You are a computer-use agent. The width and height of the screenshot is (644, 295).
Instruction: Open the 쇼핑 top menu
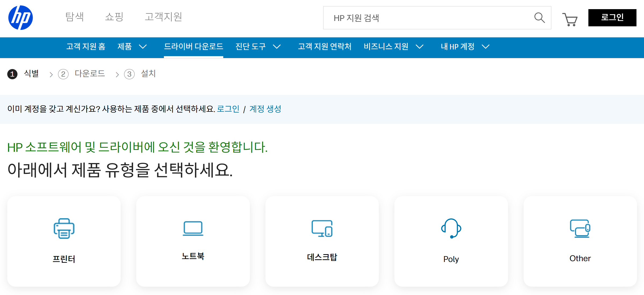114,17
